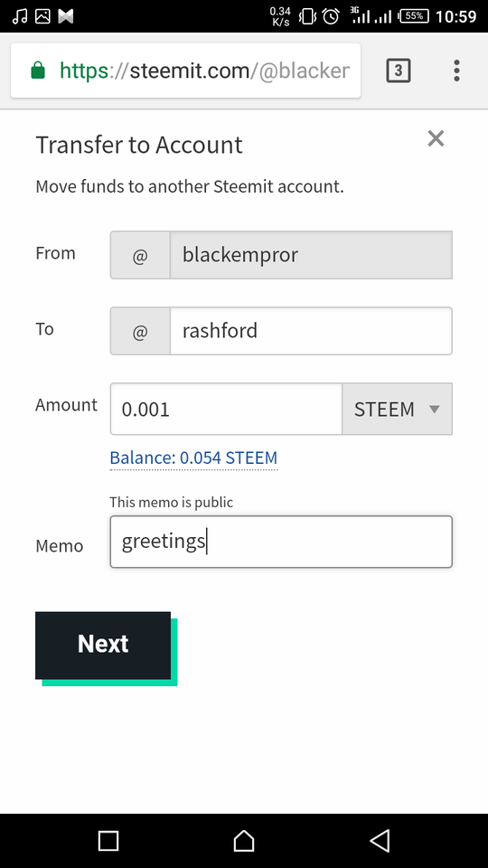The height and width of the screenshot is (868, 488).
Task: Tap the 10:59 clock in status bar
Action: click(455, 16)
